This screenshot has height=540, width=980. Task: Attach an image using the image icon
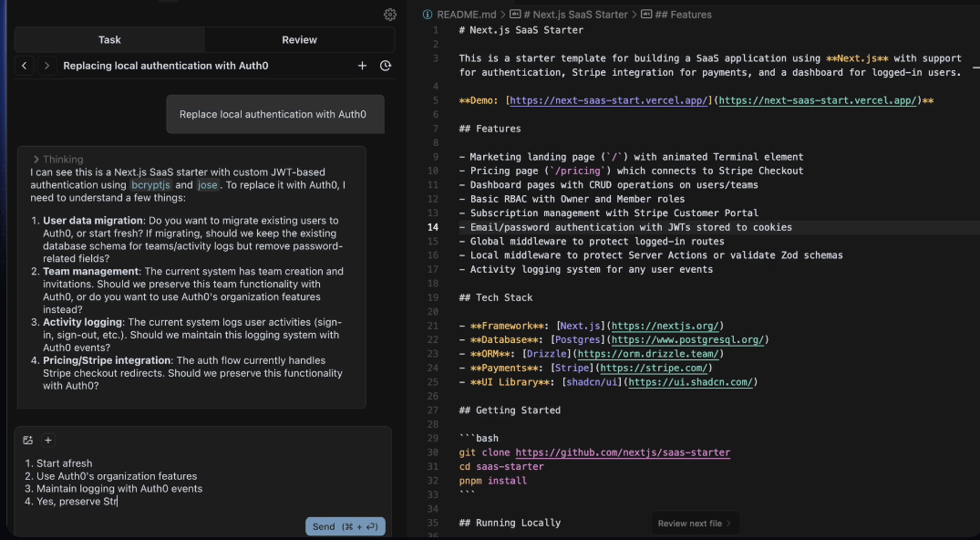pyautogui.click(x=28, y=440)
